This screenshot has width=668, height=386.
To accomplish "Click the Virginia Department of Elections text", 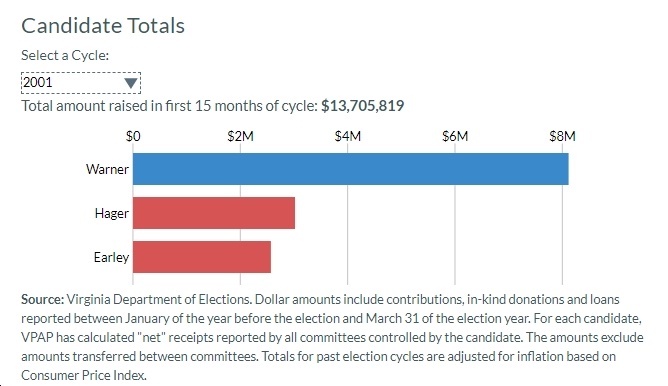I will (158, 300).
